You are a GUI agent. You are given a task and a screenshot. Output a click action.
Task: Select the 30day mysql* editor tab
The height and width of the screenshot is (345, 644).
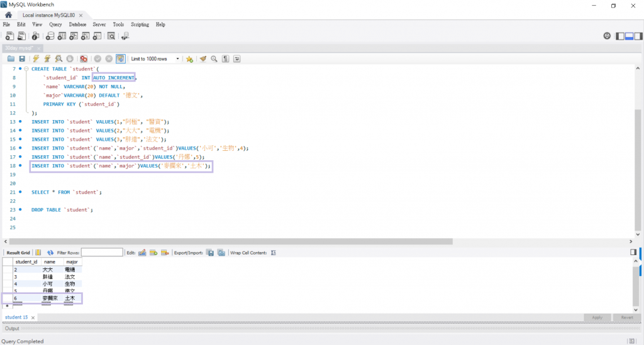pyautogui.click(x=19, y=48)
